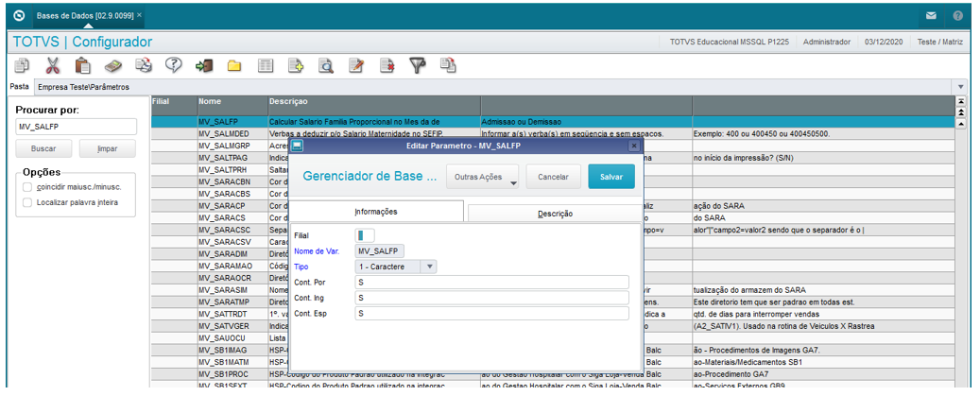Image resolution: width=980 pixels, height=396 pixels.
Task: Click the edit record pencil icon
Action: pos(356,65)
